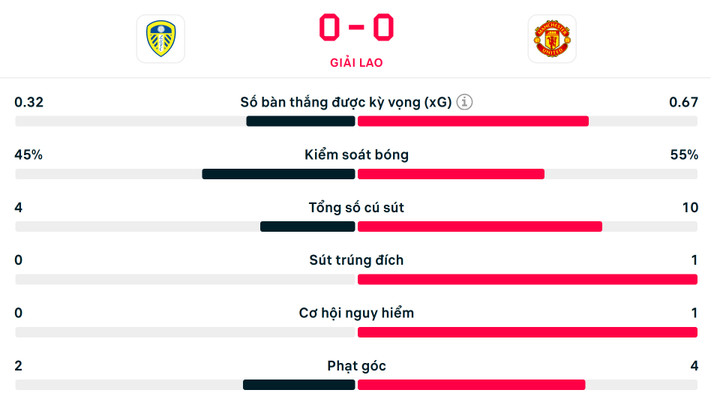Image resolution: width=720 pixels, height=405 pixels.
Task: Click the GIẢI LAO status label
Action: (356, 63)
